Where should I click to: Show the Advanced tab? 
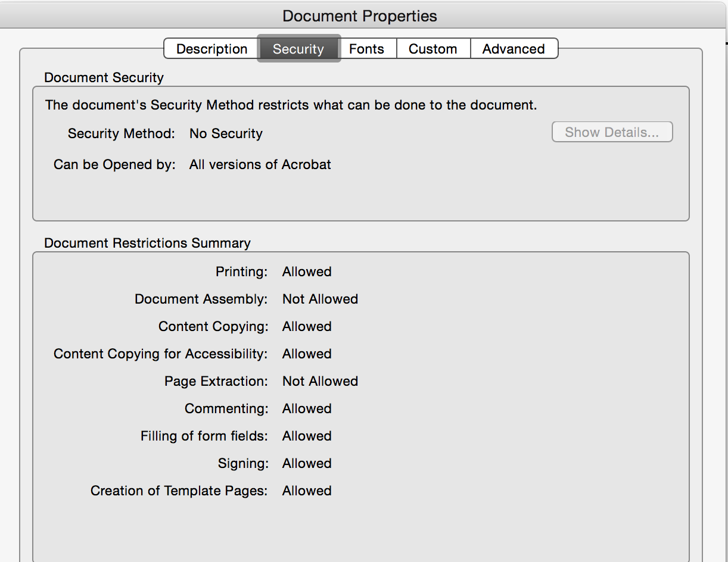(x=513, y=49)
